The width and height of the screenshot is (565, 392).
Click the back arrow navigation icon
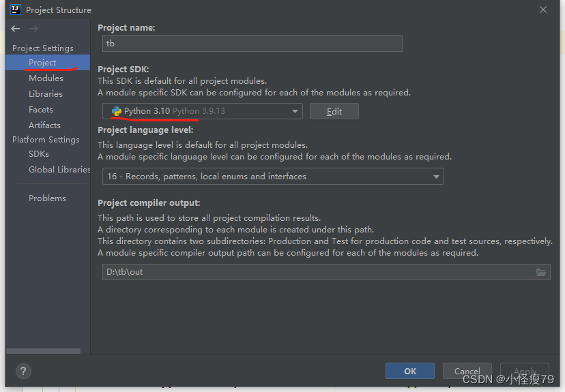16,29
